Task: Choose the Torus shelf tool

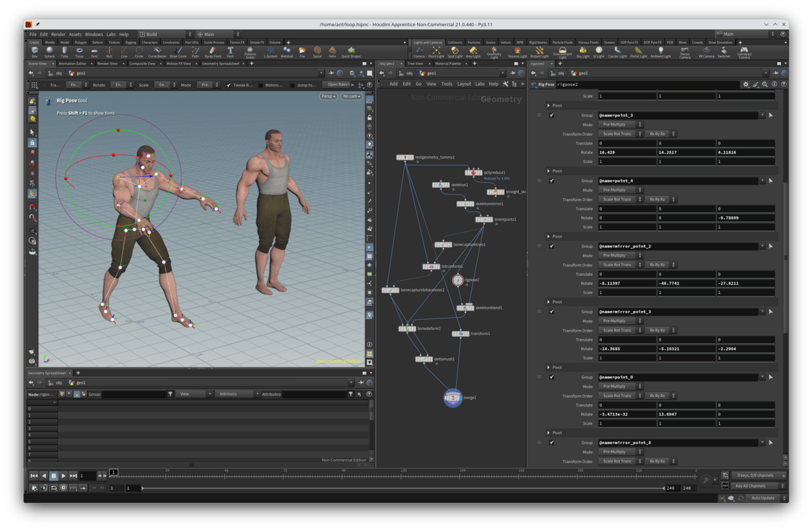Action: coord(79,51)
